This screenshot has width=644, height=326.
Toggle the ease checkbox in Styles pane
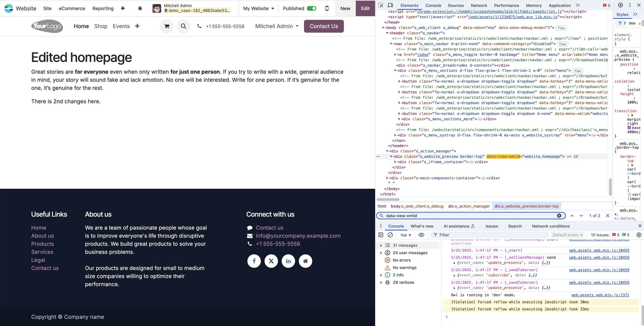point(629,128)
